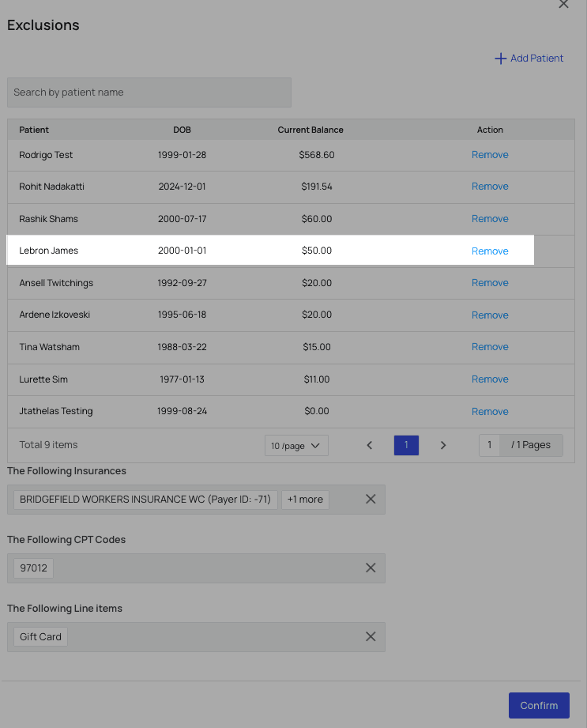Expand the '+1 more' insurances tag
The height and width of the screenshot is (728, 587).
coord(305,500)
